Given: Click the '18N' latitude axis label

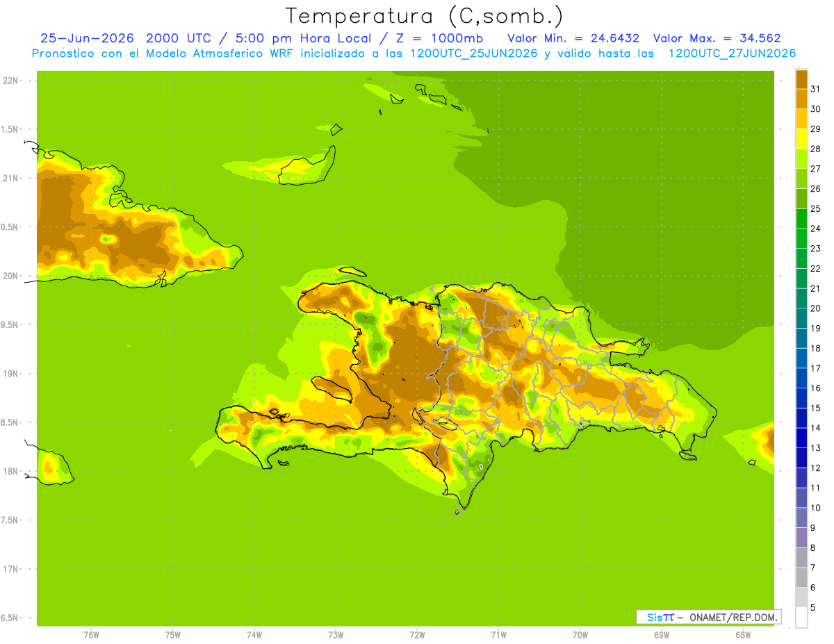Looking at the screenshot, I should pyautogui.click(x=10, y=471).
